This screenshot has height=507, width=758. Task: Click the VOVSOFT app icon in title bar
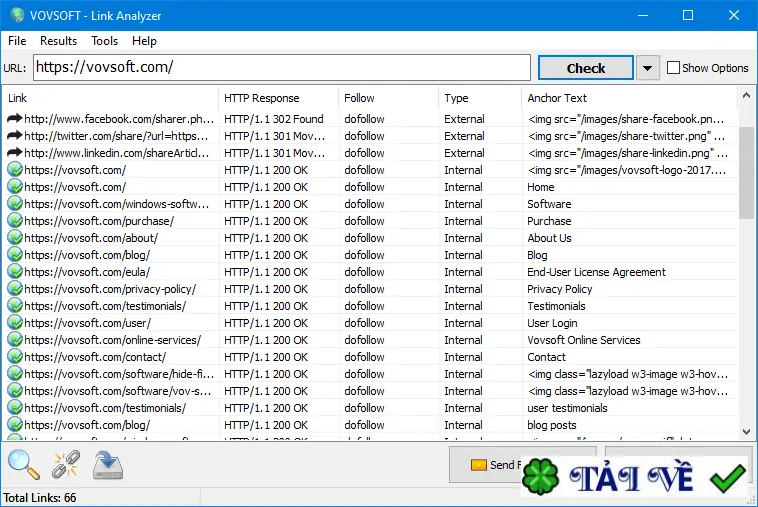[17, 15]
